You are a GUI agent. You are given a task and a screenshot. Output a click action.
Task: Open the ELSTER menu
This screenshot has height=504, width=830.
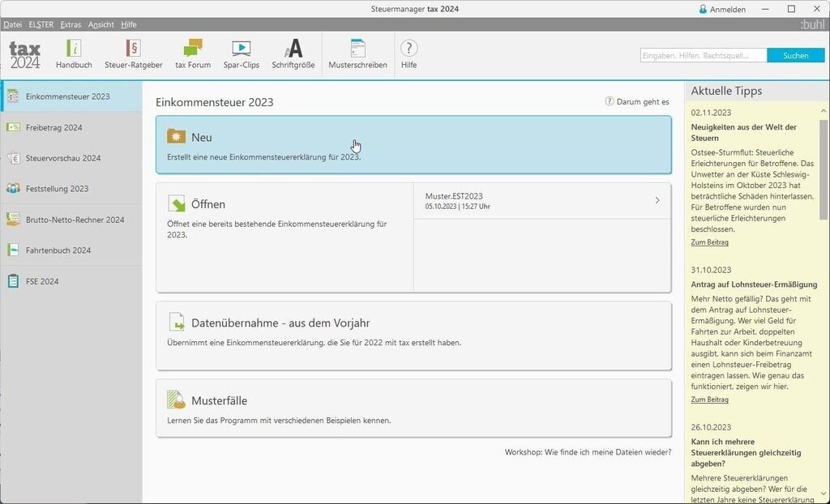(x=41, y=24)
